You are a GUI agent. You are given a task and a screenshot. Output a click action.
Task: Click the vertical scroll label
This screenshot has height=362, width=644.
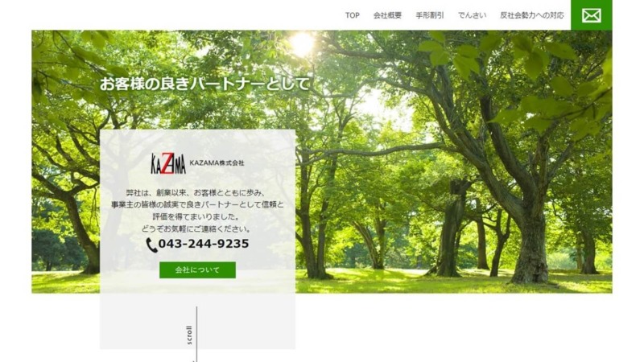coord(189,334)
